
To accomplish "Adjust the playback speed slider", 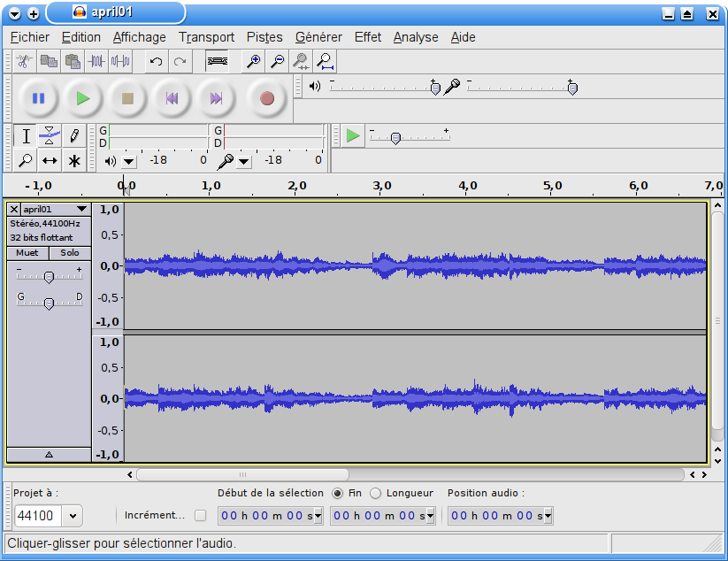I will (x=395, y=138).
